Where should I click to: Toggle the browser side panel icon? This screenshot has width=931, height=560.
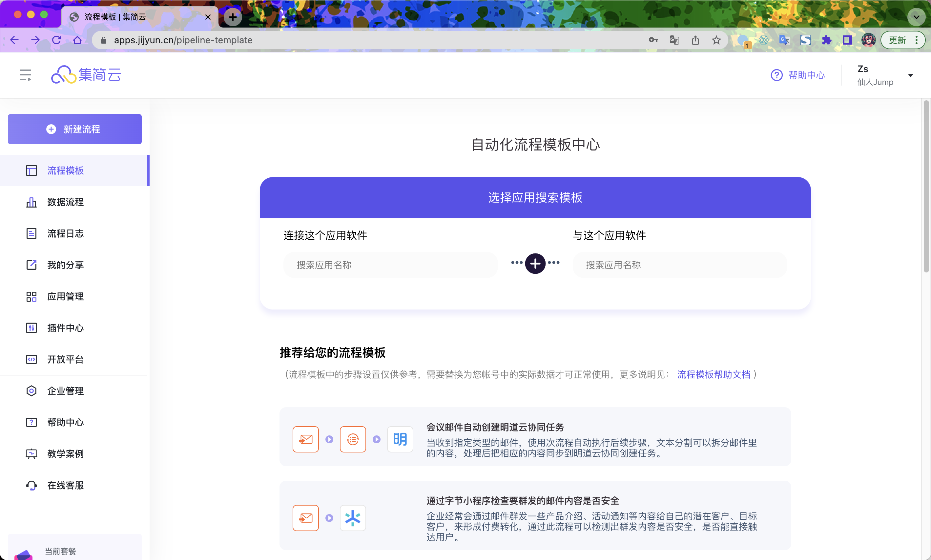coord(848,40)
